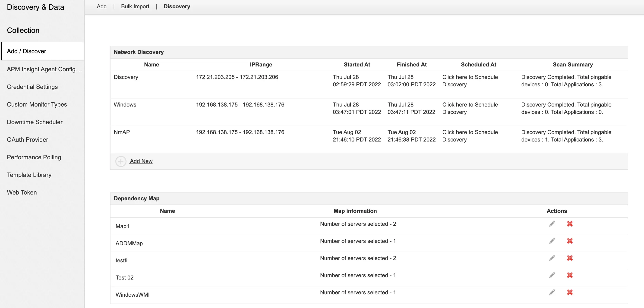Edit the testti dependency map
644x308 pixels.
pos(552,258)
